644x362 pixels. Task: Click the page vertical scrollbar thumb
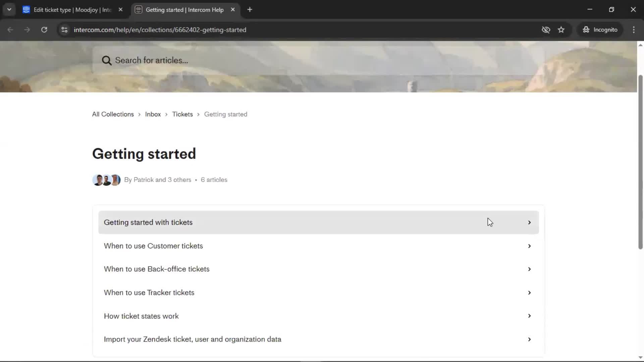(x=640, y=162)
